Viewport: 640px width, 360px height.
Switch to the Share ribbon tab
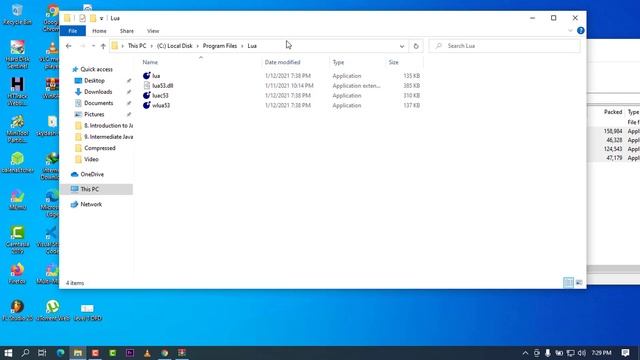[x=127, y=31]
